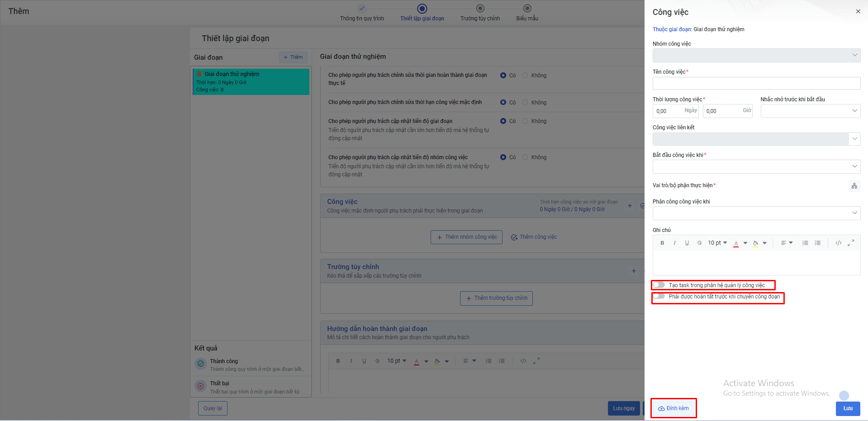The image size is (868, 421).
Task: Click the Tên công việc input field
Action: 756,83
